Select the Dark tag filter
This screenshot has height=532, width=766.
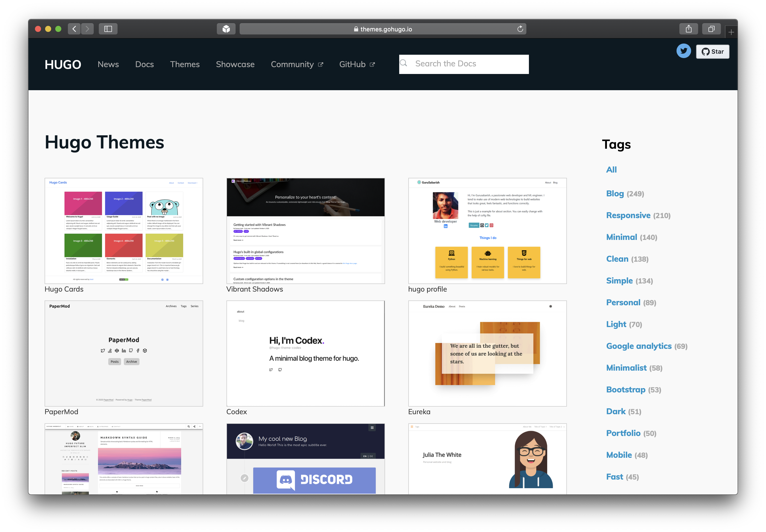pyautogui.click(x=616, y=411)
